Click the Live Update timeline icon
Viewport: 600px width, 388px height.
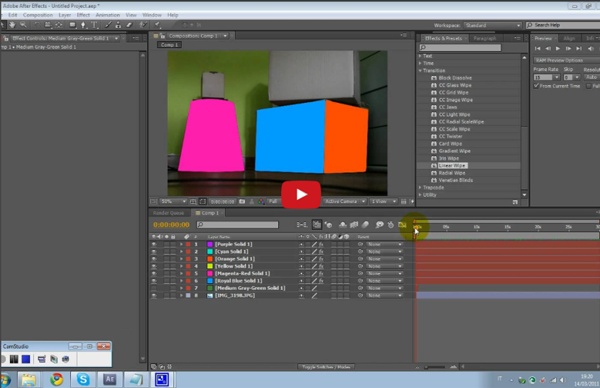tap(317, 225)
